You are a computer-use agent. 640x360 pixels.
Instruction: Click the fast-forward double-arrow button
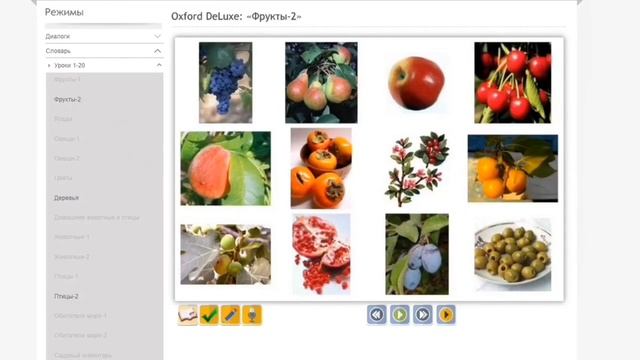click(x=423, y=315)
